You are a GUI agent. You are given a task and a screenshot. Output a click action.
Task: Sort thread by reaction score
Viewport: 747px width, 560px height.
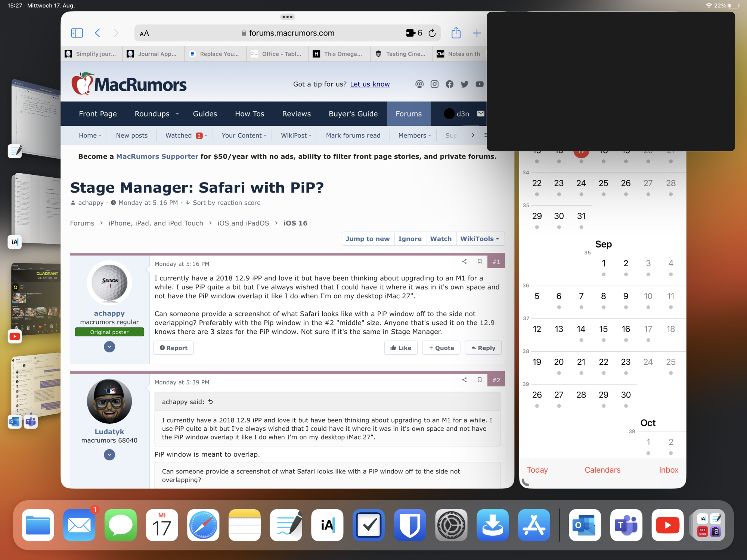click(x=223, y=203)
